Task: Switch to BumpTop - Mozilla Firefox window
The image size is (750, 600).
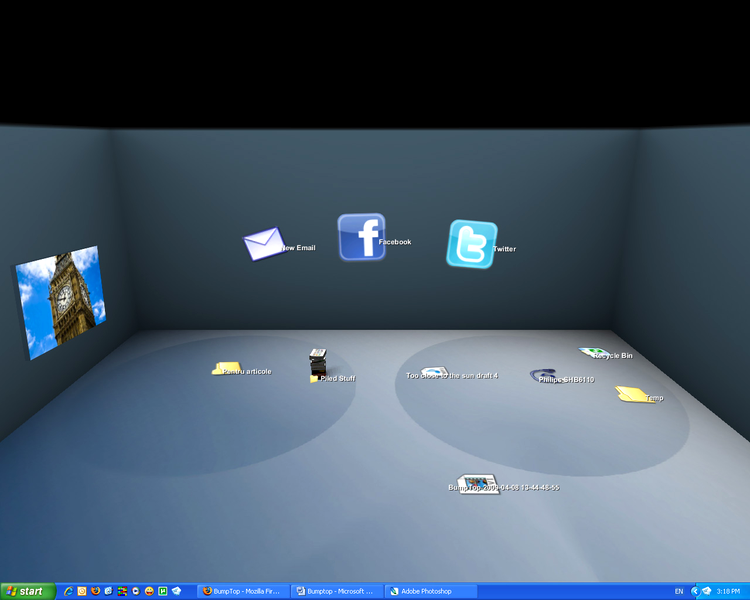Action: 243,591
